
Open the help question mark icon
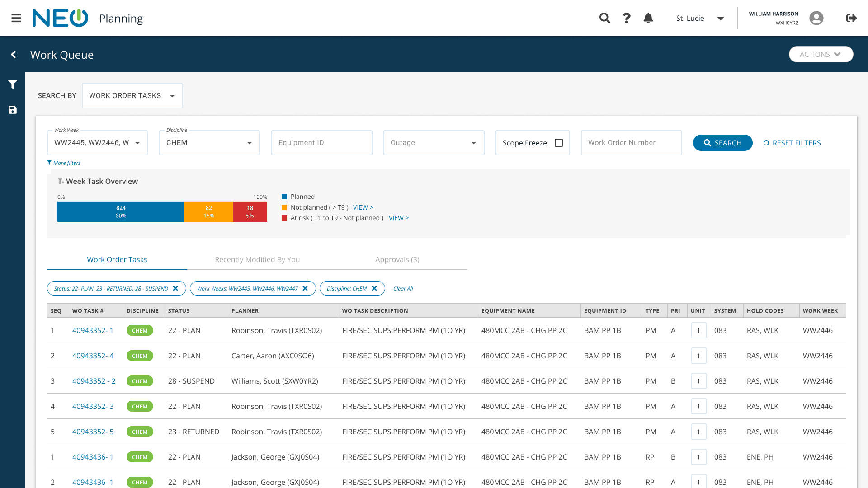[x=627, y=18]
